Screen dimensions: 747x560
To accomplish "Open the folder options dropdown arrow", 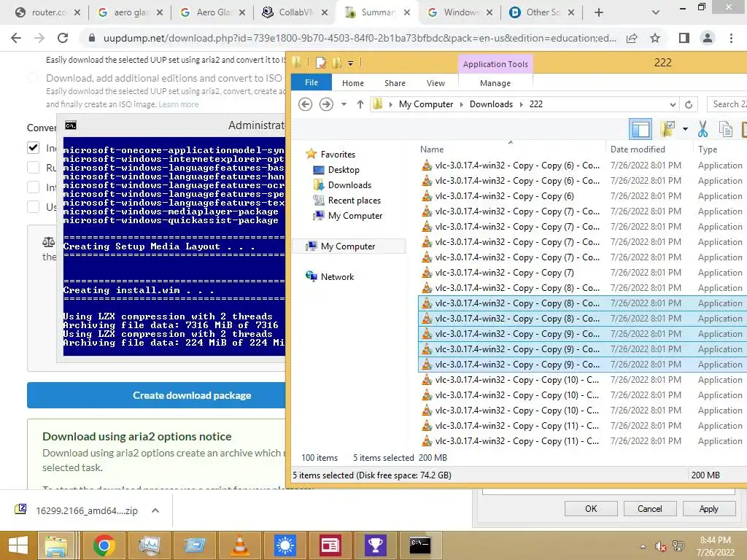I will point(685,129).
